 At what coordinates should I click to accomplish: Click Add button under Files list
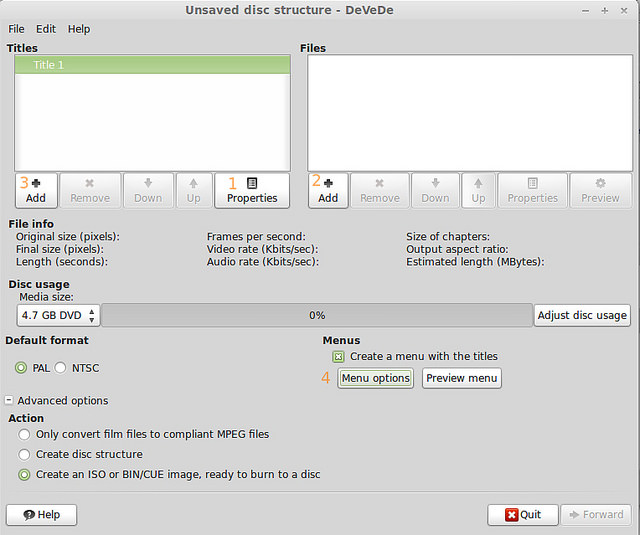coord(328,190)
